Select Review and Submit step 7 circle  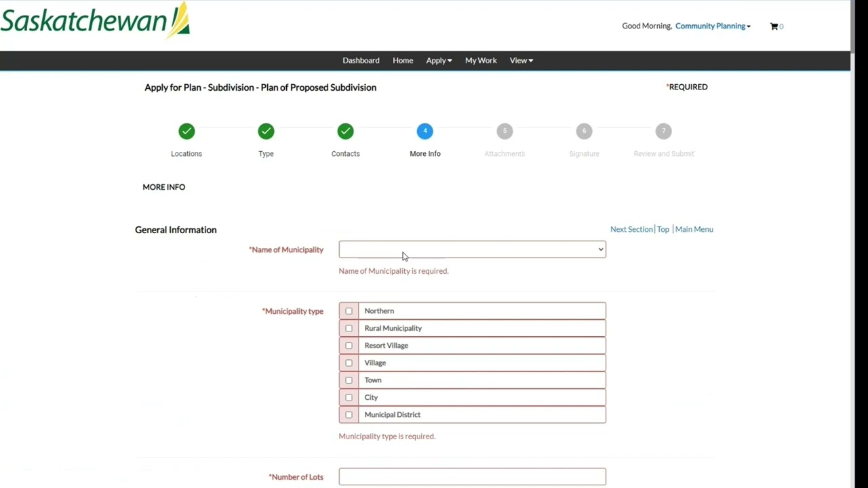(x=663, y=131)
